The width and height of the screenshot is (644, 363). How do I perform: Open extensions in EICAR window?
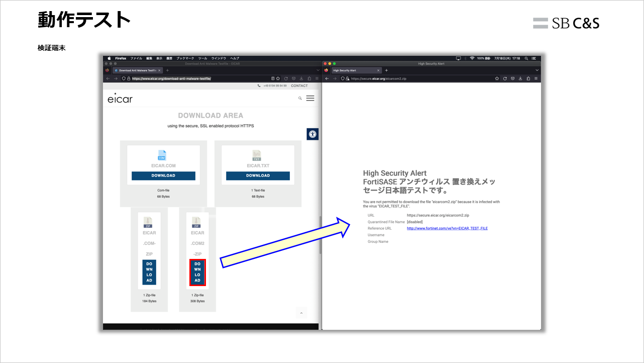[x=309, y=78]
